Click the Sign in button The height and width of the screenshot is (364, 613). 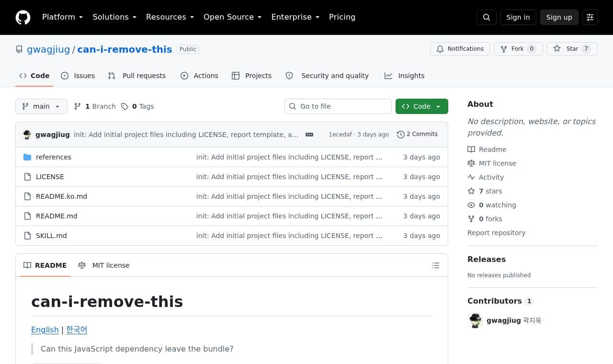[518, 17]
